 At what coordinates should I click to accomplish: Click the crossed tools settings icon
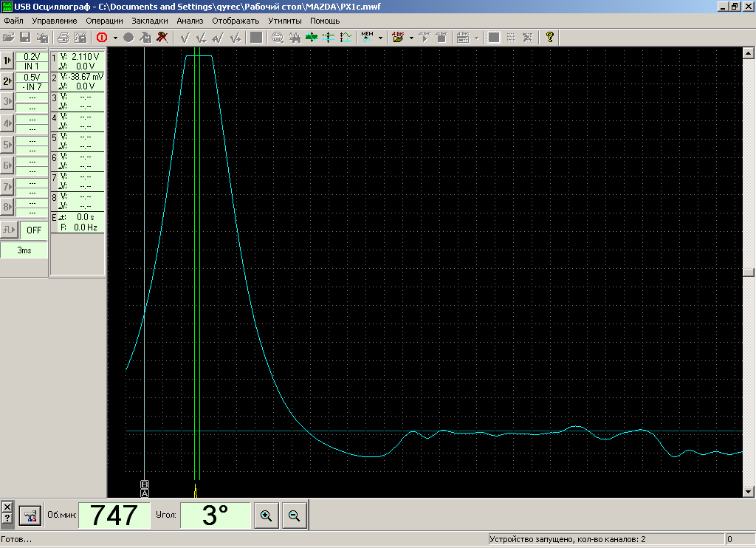(162, 37)
